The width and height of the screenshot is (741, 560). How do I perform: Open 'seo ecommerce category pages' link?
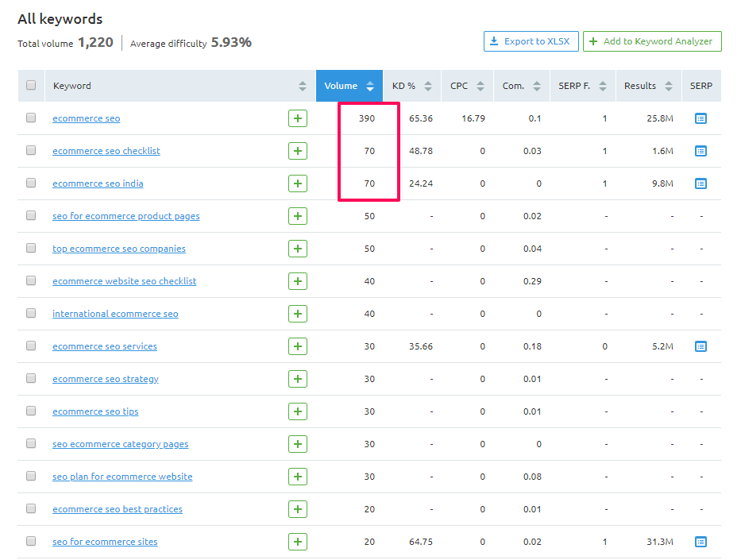point(121,445)
